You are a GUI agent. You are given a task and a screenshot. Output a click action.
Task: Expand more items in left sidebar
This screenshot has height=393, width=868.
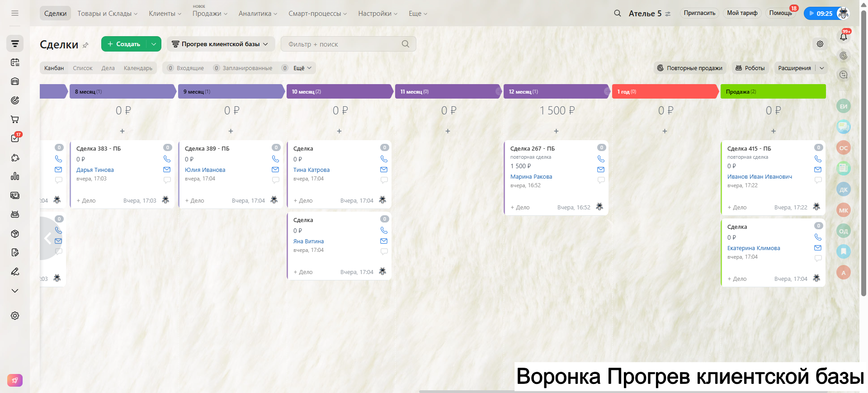(15, 290)
